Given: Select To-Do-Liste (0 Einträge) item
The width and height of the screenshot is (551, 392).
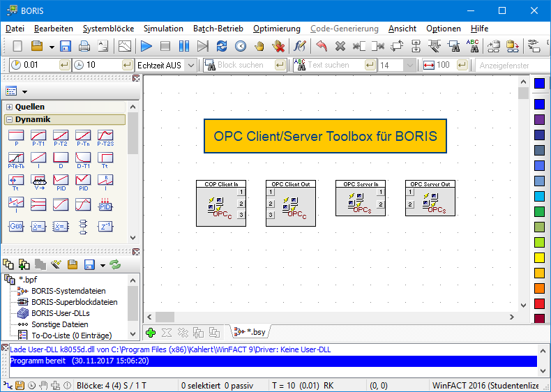Looking at the screenshot, I should 72,336.
